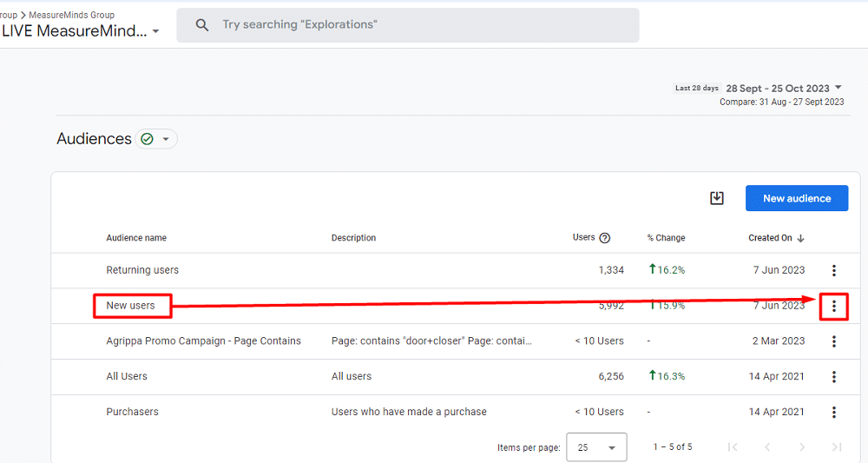868x463 pixels.
Task: Click the download audiences icon
Action: 717,198
